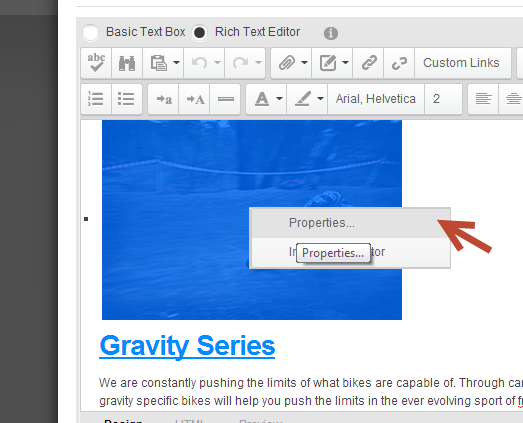
Task: Choose the second context menu entry
Action: point(350,252)
